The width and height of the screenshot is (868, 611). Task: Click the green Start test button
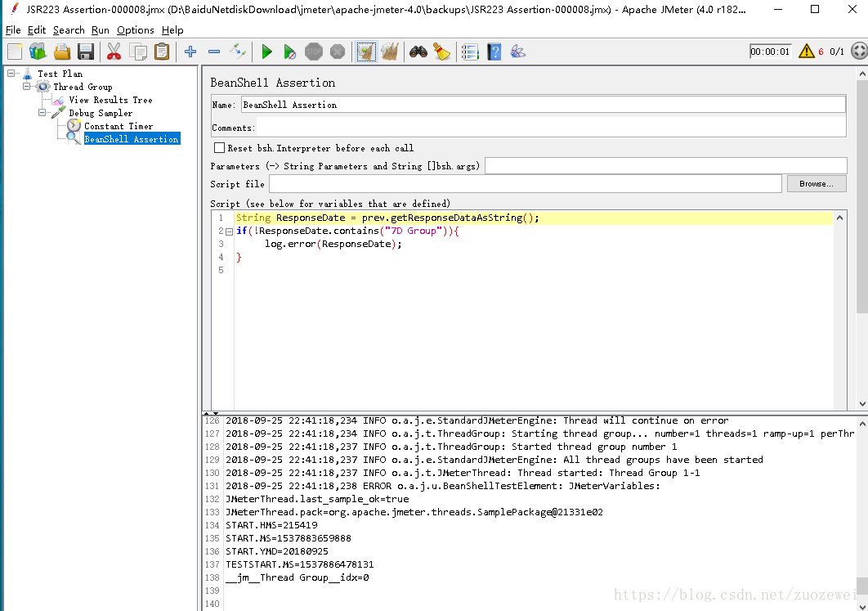pyautogui.click(x=266, y=52)
